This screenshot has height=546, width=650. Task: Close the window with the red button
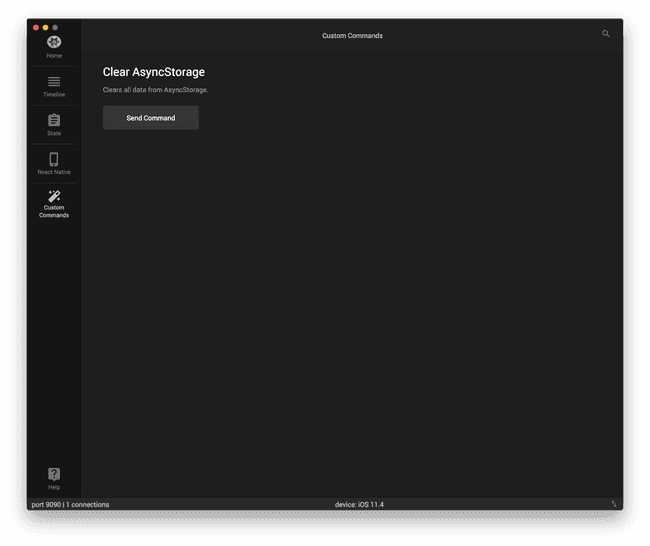36,27
